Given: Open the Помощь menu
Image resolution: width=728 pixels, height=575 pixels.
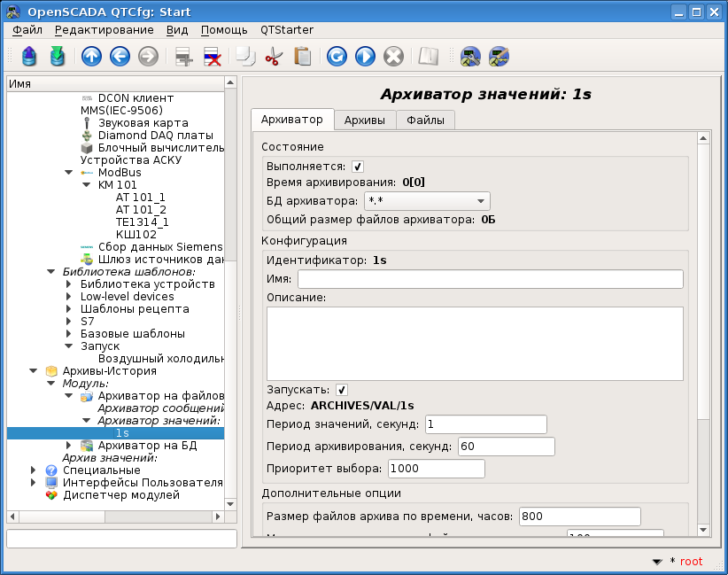Looking at the screenshot, I should (x=224, y=30).
